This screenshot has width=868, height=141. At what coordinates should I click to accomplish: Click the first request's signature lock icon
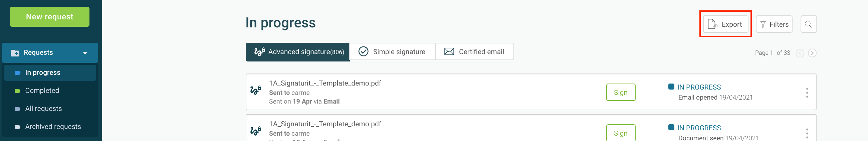point(256,91)
